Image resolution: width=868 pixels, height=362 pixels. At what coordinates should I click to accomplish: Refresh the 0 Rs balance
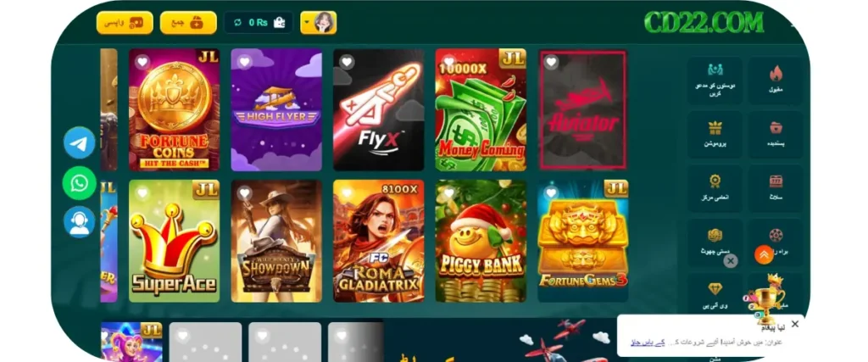tap(238, 23)
